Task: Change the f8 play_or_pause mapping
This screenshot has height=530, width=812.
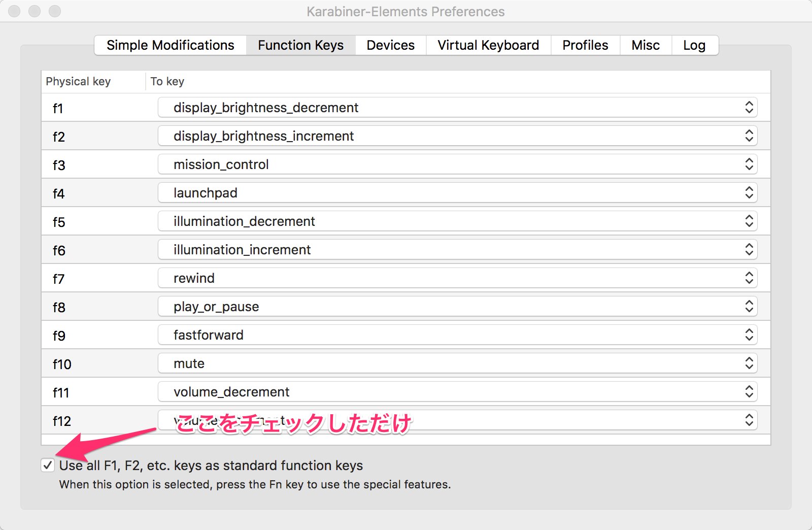Action: 458,307
